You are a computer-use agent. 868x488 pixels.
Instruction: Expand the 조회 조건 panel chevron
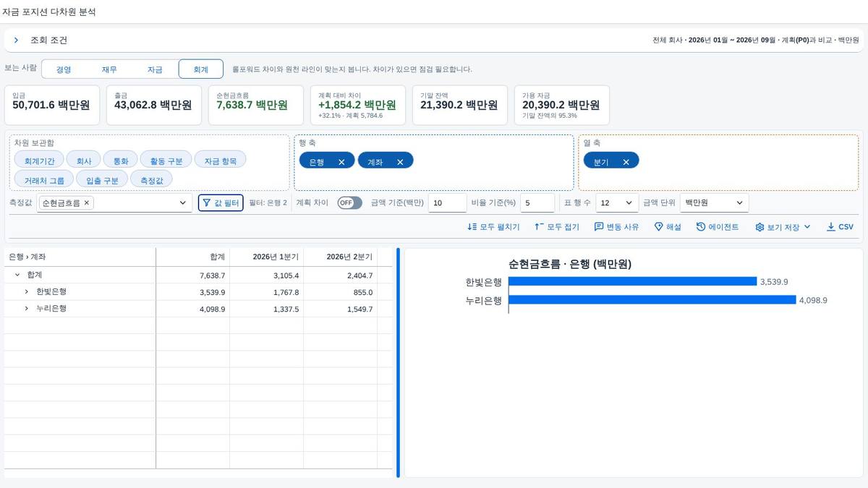click(16, 40)
